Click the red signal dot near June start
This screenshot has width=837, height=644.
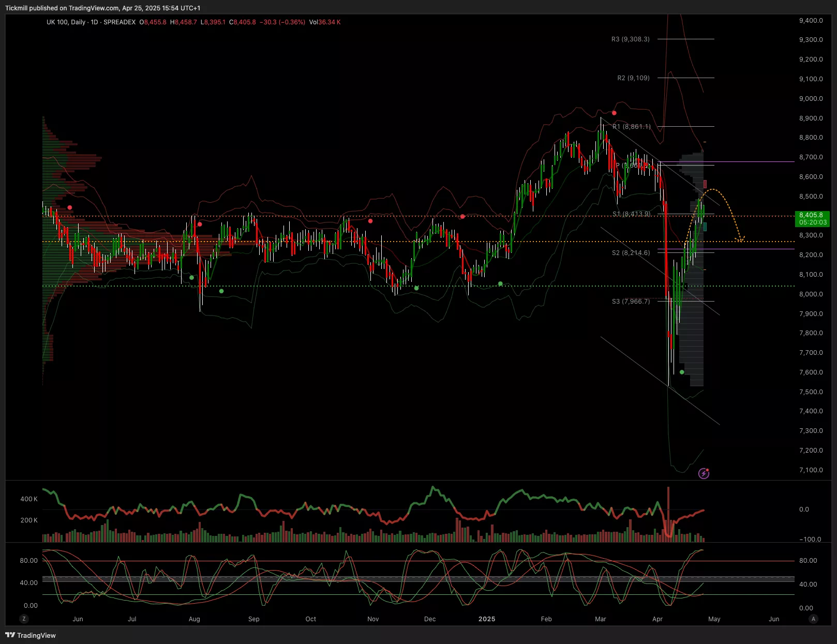click(70, 207)
